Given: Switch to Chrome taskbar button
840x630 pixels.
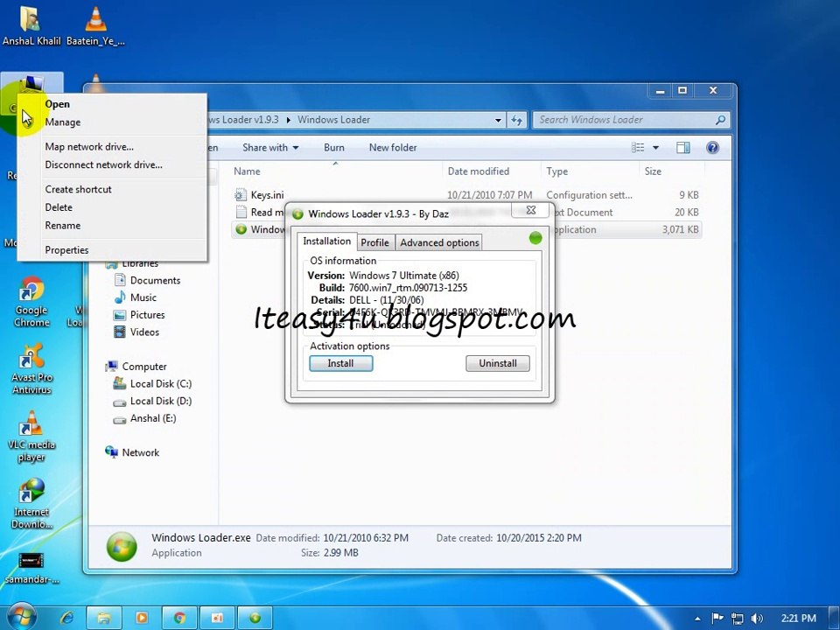Looking at the screenshot, I should (179, 618).
